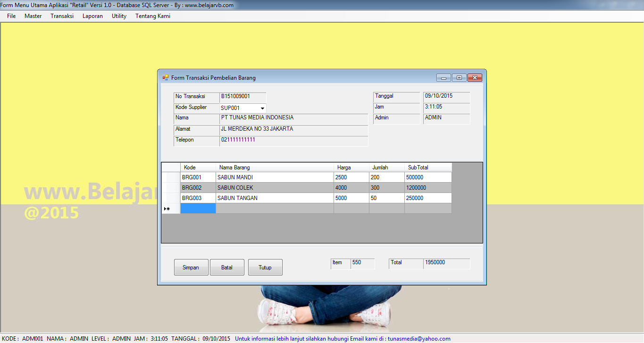This screenshot has height=343, width=644.
Task: Click LEVEL : ADMIN in the status bar
Action: point(111,339)
